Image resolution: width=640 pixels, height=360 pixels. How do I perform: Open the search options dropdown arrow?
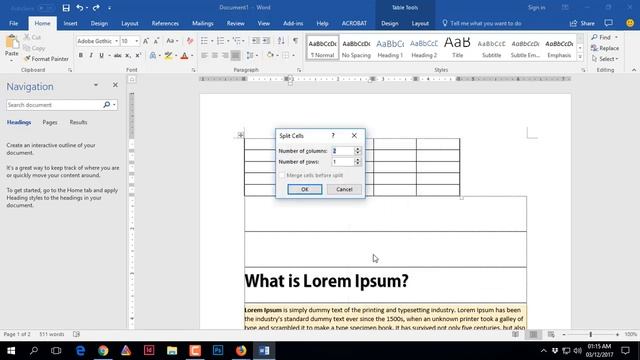[x=114, y=105]
